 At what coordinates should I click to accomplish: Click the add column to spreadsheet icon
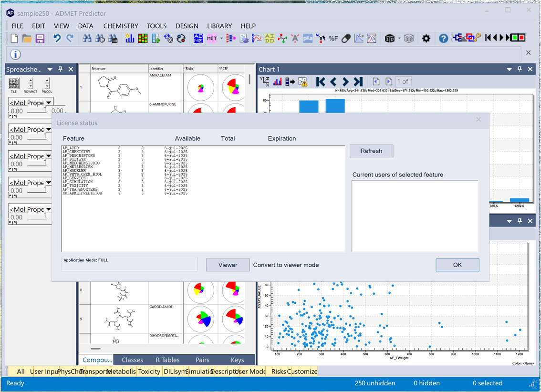pyautogui.click(x=156, y=38)
